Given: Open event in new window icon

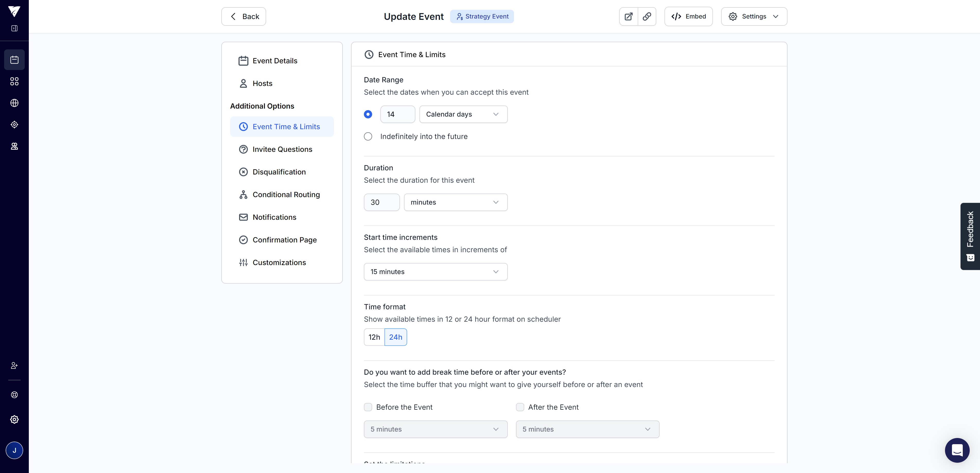Looking at the screenshot, I should tap(628, 16).
